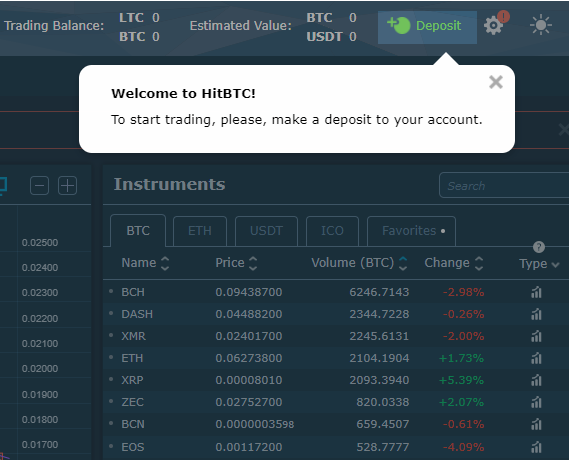
Task: Sort instruments by Price column
Action: pyautogui.click(x=236, y=263)
